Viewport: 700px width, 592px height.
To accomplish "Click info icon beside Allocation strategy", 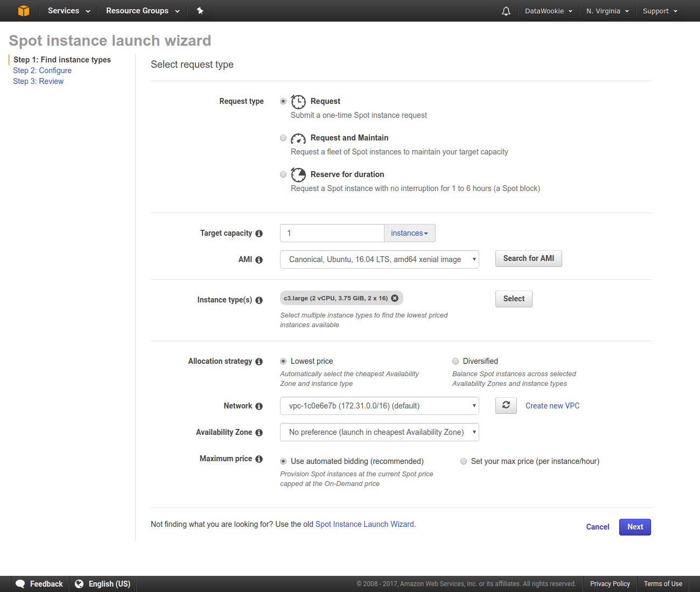I will pos(259,362).
